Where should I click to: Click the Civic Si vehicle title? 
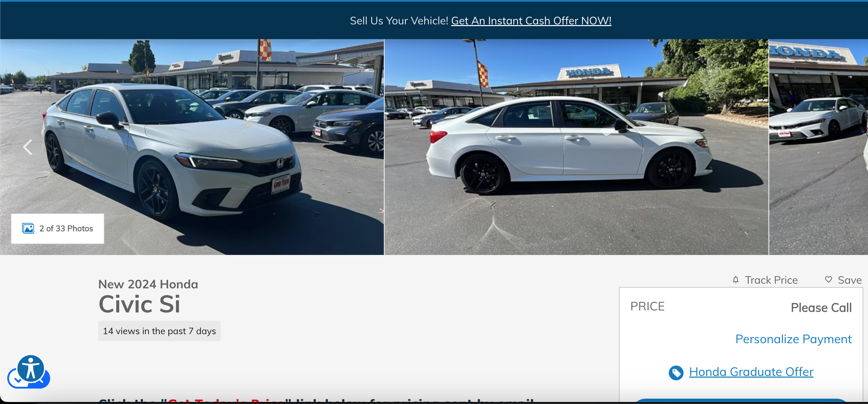pyautogui.click(x=139, y=304)
